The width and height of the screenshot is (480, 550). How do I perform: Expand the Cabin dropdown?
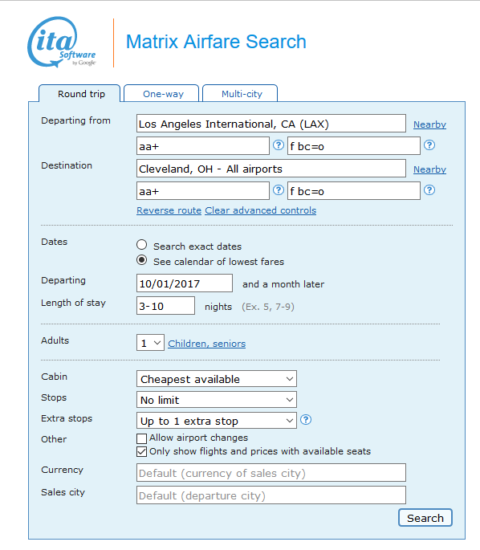[x=216, y=379]
